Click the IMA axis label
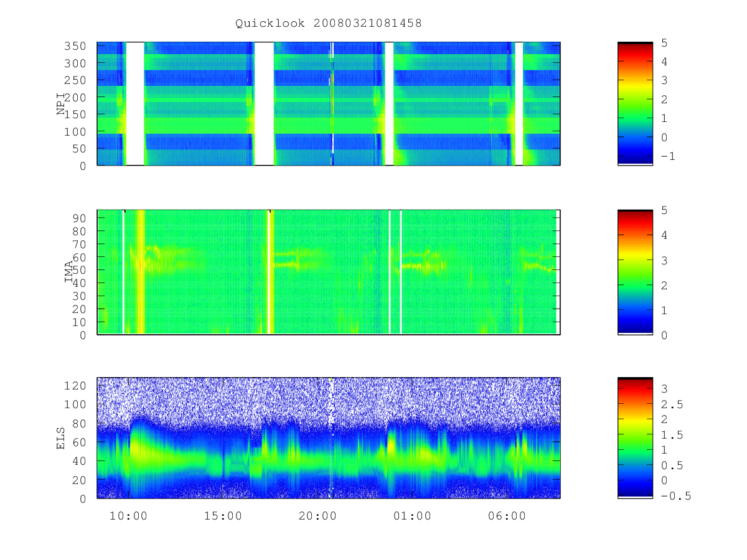This screenshot has width=747, height=560. (69, 272)
